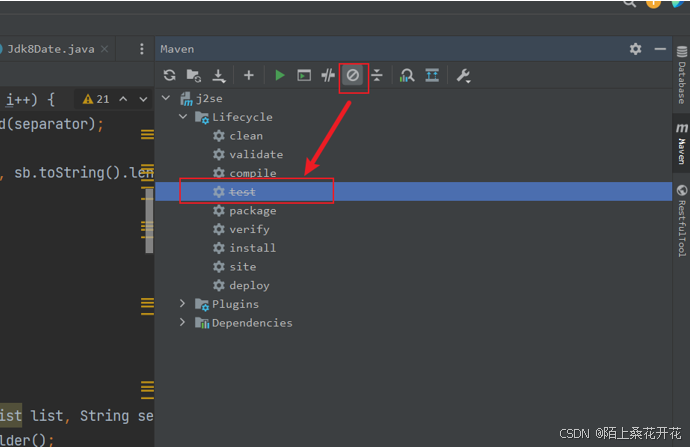Click the toolbar icon left of the wrench
690x448 pixels.
pyautogui.click(x=432, y=75)
